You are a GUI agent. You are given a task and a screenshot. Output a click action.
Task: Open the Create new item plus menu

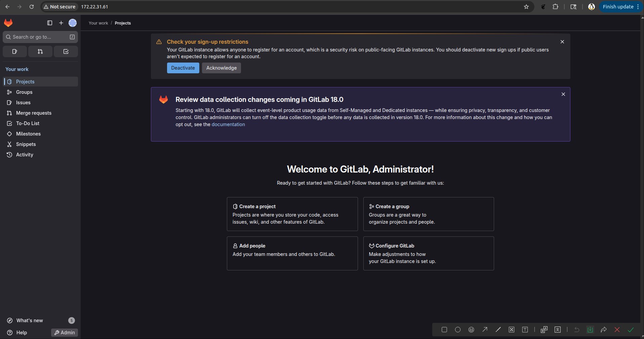coord(61,23)
